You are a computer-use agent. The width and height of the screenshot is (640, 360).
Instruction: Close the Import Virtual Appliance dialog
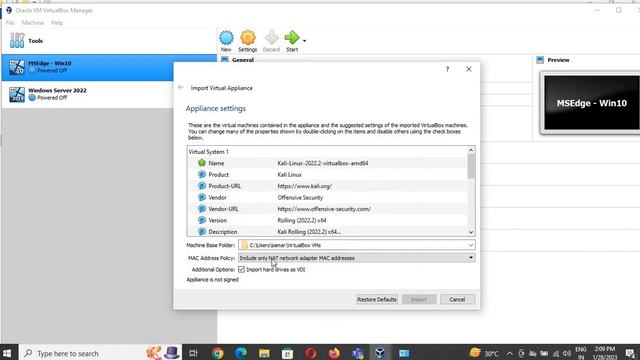click(469, 69)
